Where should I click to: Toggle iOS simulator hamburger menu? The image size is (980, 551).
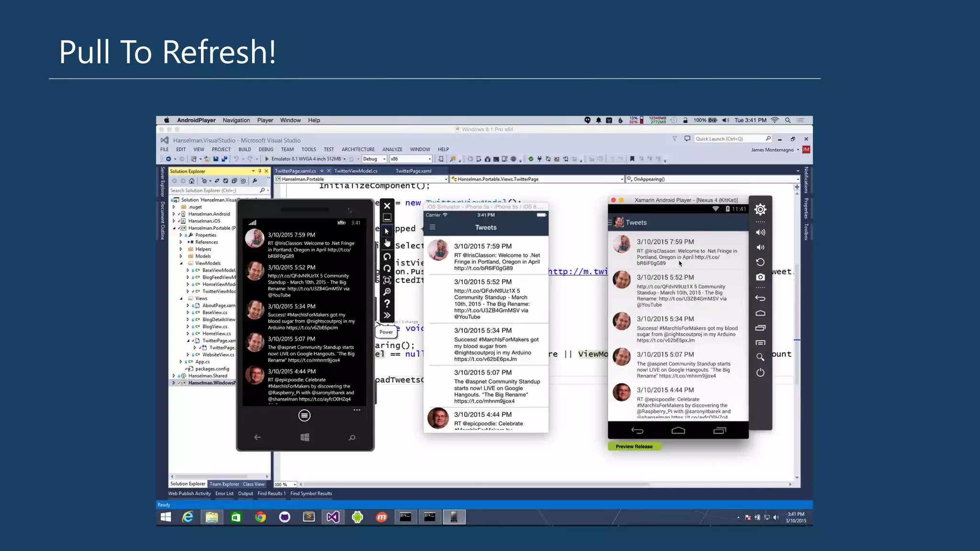click(433, 227)
